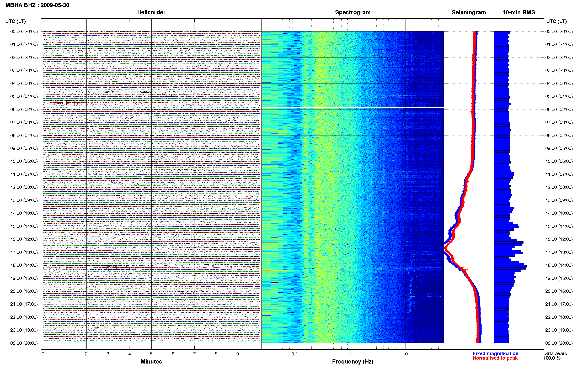The width and height of the screenshot is (588, 368).
Task: Click the seismogram spike near 05:30
Action: (x=475, y=103)
